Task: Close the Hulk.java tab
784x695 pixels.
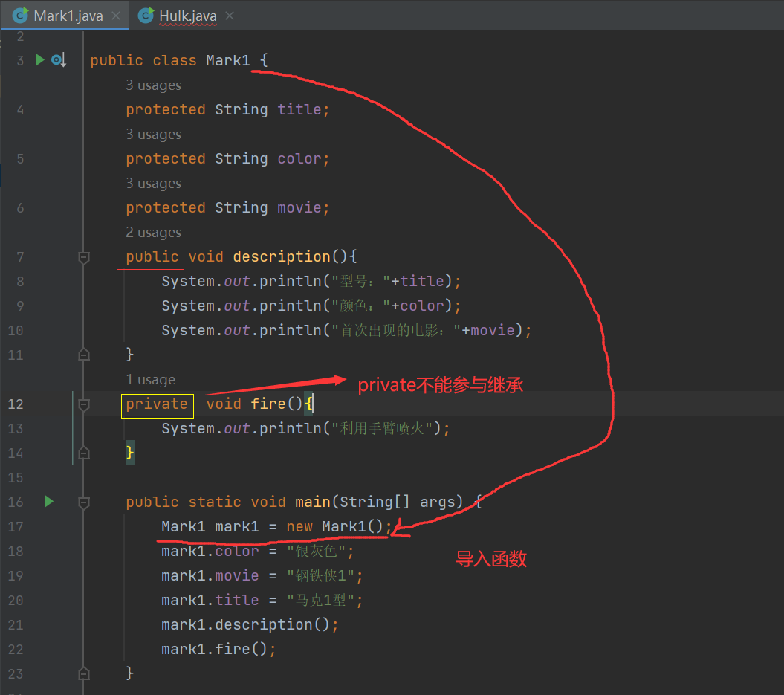Action: click(x=229, y=16)
